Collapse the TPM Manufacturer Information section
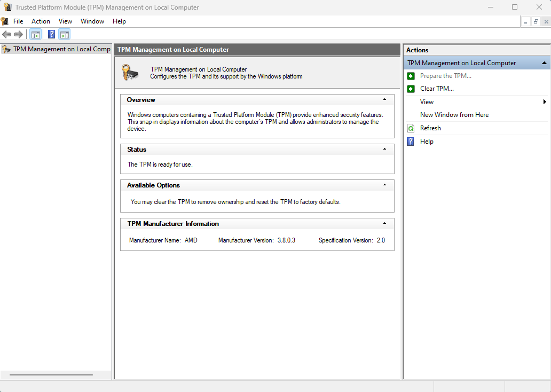The height and width of the screenshot is (392, 551). 384,223
